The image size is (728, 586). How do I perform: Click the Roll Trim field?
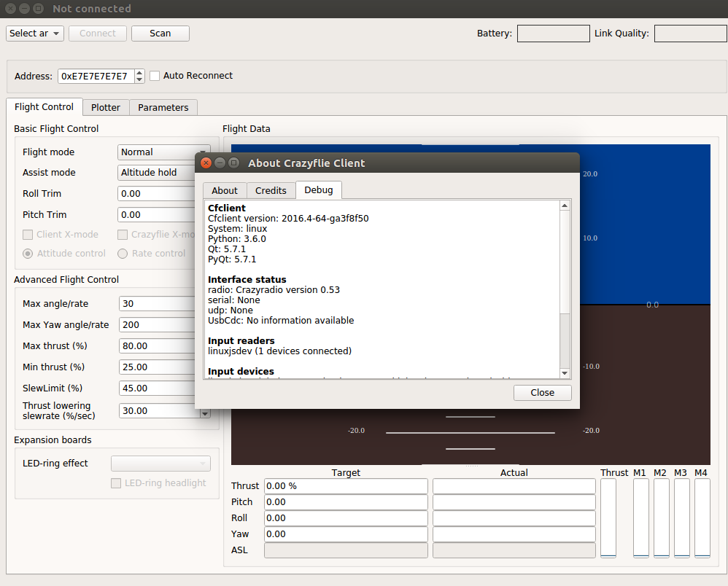pyautogui.click(x=156, y=193)
